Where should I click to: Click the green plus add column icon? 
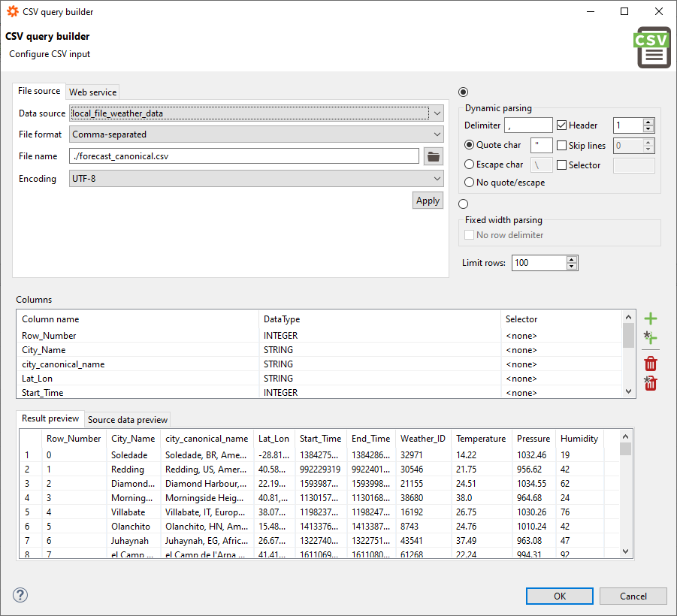651,319
